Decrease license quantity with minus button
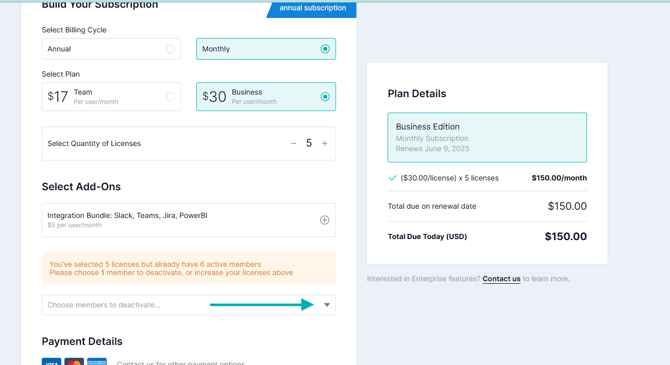This screenshot has height=365, width=670. tap(294, 144)
